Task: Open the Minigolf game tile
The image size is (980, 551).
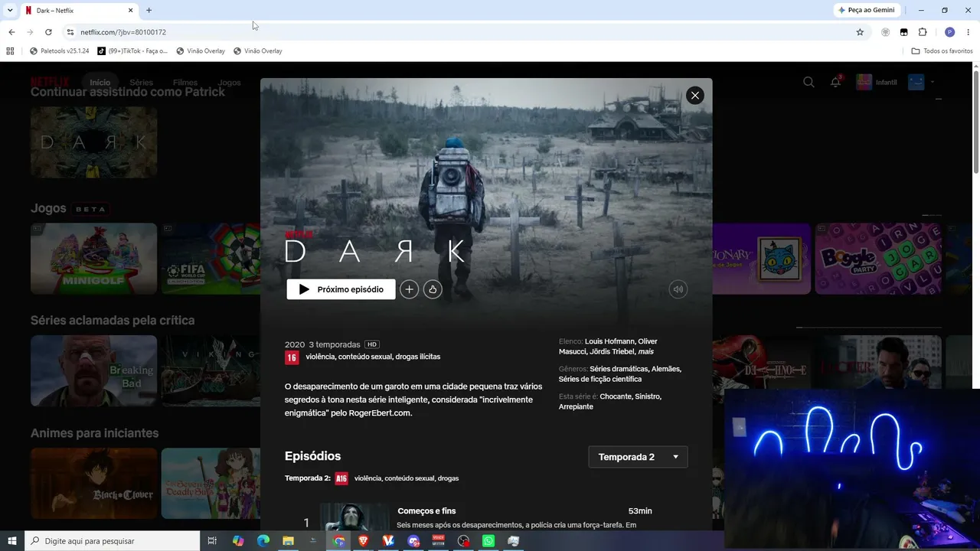Action: point(93,259)
